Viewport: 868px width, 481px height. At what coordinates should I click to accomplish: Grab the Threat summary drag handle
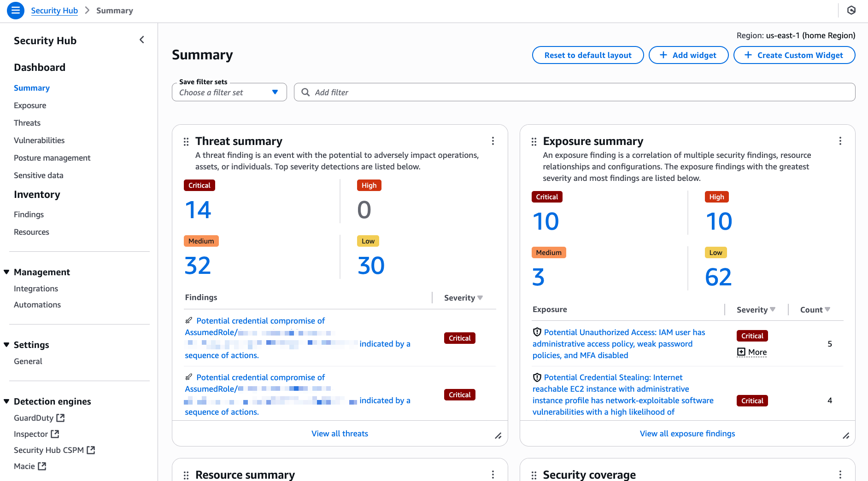point(186,142)
